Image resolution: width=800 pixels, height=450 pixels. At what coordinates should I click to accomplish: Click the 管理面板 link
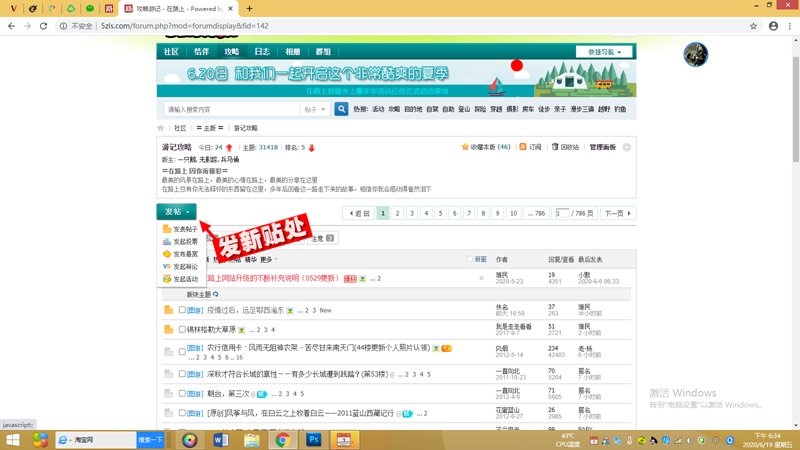coord(603,147)
